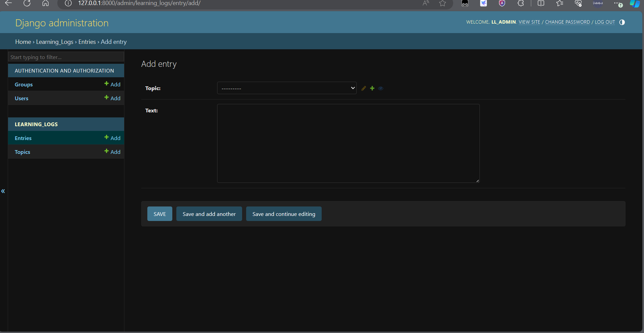
Task: Open Authentication and Authorization section header
Action: point(64,71)
